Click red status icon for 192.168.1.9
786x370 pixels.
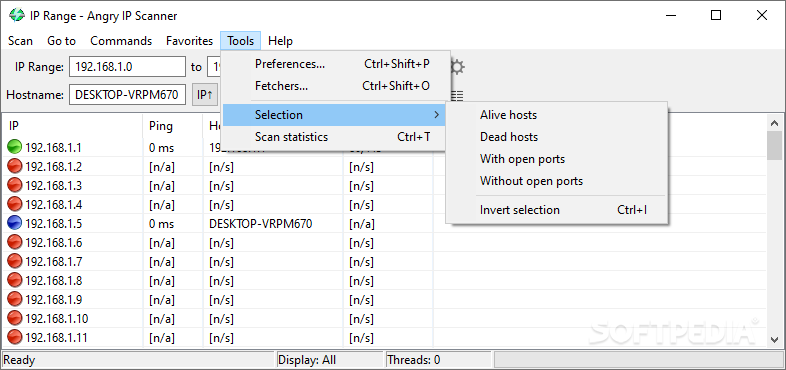click(15, 299)
